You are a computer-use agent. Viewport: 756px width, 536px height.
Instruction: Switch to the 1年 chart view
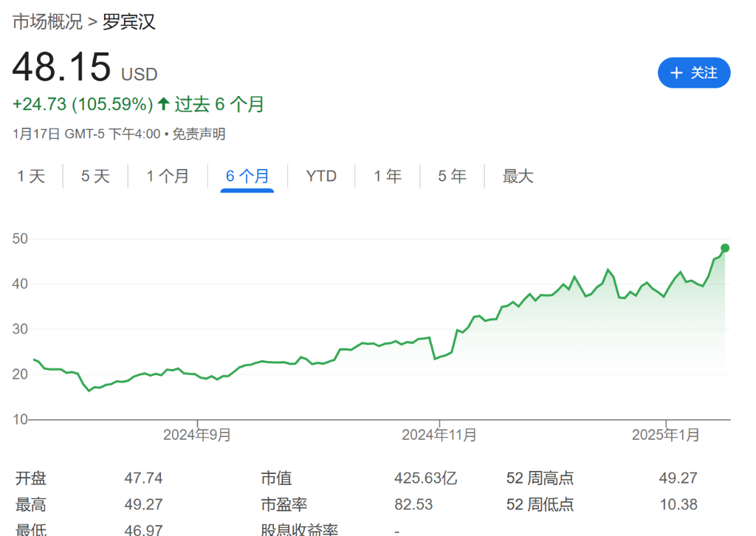pos(387,176)
